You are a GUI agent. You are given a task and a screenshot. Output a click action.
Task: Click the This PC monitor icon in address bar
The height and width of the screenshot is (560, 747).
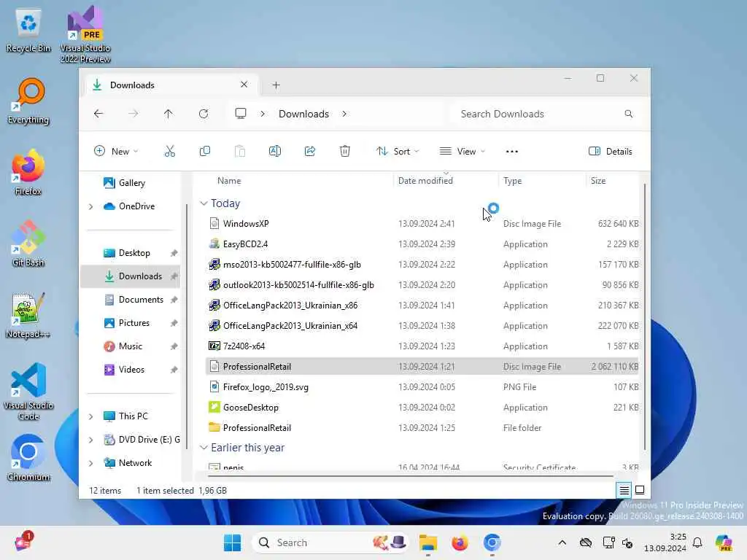pyautogui.click(x=241, y=113)
